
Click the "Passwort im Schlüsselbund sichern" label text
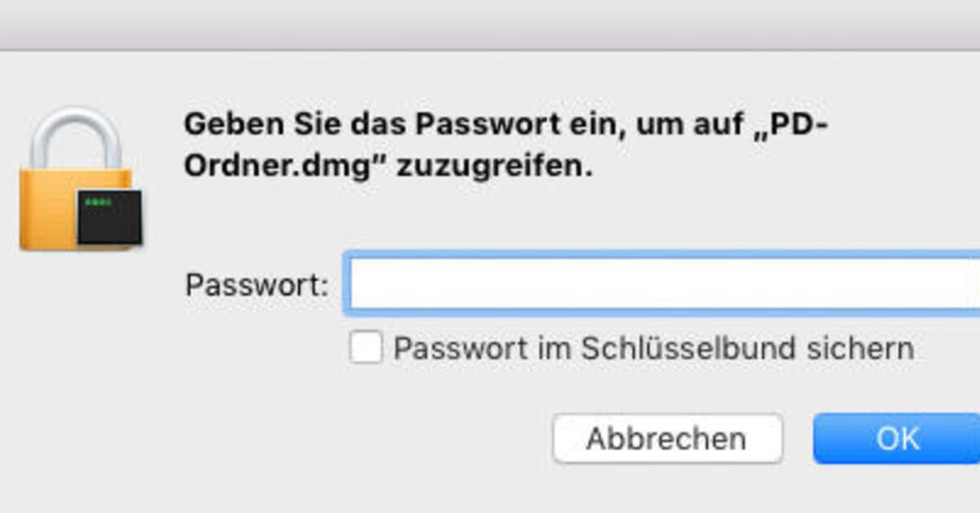[653, 349]
